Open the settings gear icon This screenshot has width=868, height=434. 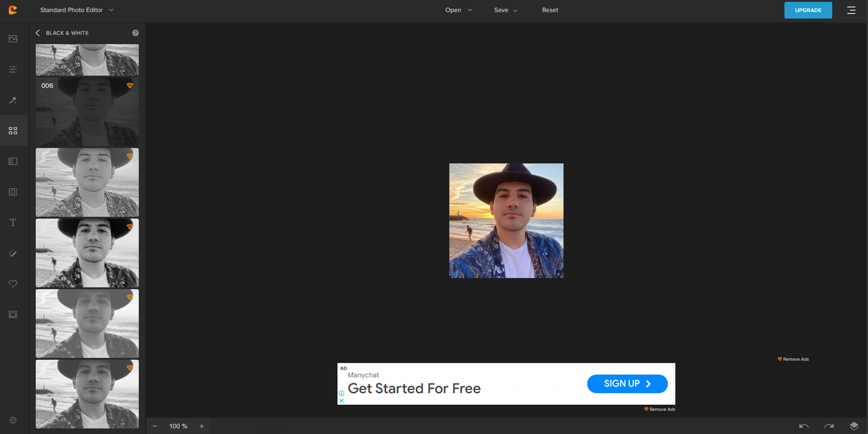13,420
